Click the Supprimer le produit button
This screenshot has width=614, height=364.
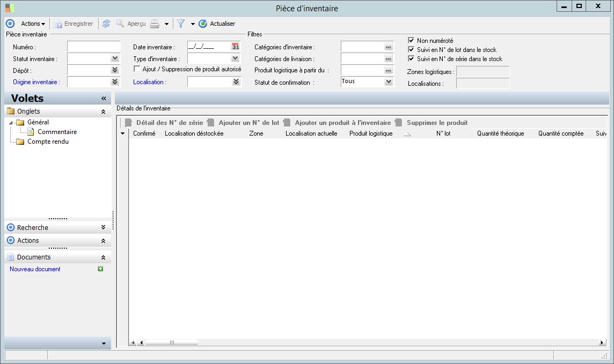[x=432, y=123]
